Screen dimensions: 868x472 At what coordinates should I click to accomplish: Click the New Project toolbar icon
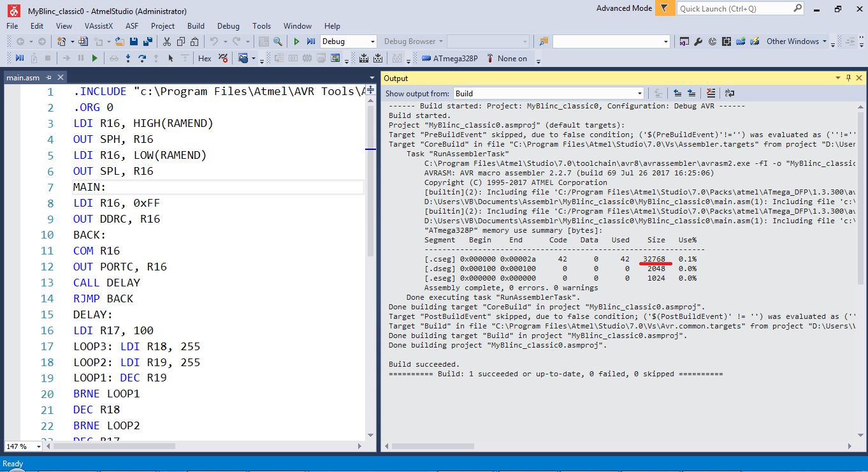pyautogui.click(x=62, y=41)
